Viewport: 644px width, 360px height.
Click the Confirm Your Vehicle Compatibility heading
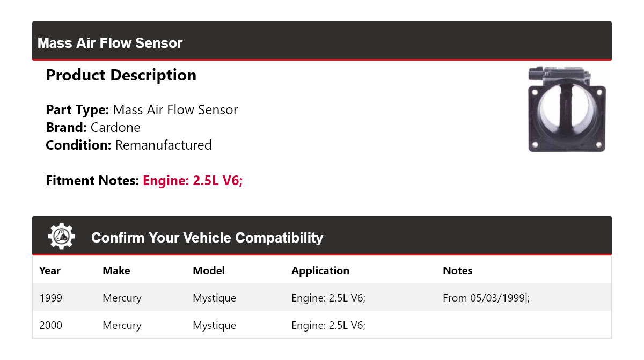tap(207, 238)
